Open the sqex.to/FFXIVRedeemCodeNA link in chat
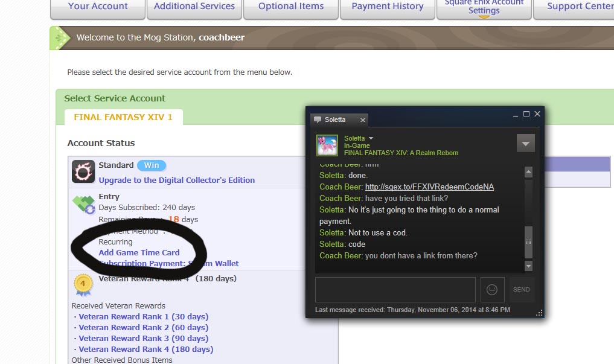The width and height of the screenshot is (614, 364). (429, 187)
